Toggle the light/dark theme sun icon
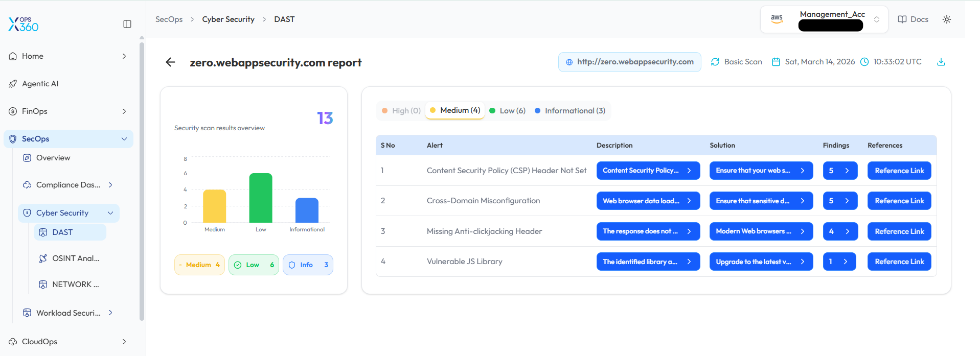Image resolution: width=980 pixels, height=356 pixels. 946,19
